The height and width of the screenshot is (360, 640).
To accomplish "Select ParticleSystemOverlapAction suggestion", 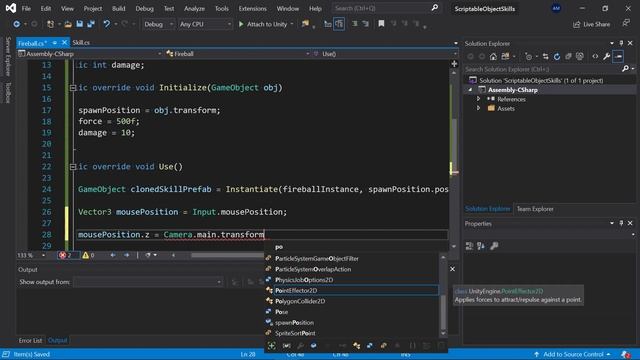I will coord(352,269).
